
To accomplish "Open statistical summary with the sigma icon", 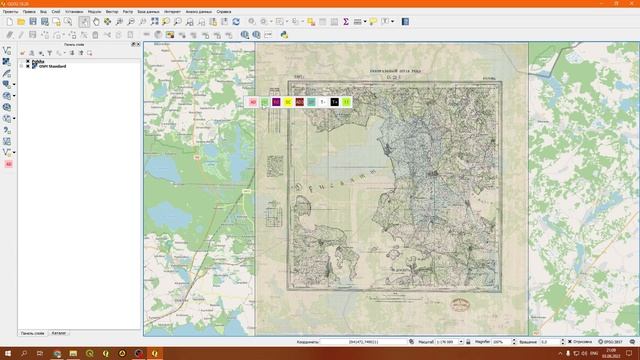I will pyautogui.click(x=346, y=22).
